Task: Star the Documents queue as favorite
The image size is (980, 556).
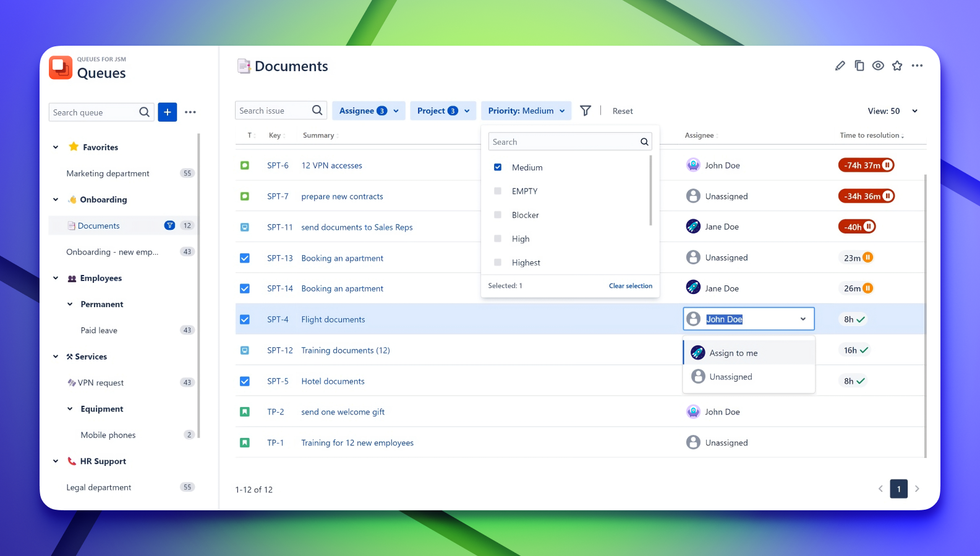Action: pos(897,65)
